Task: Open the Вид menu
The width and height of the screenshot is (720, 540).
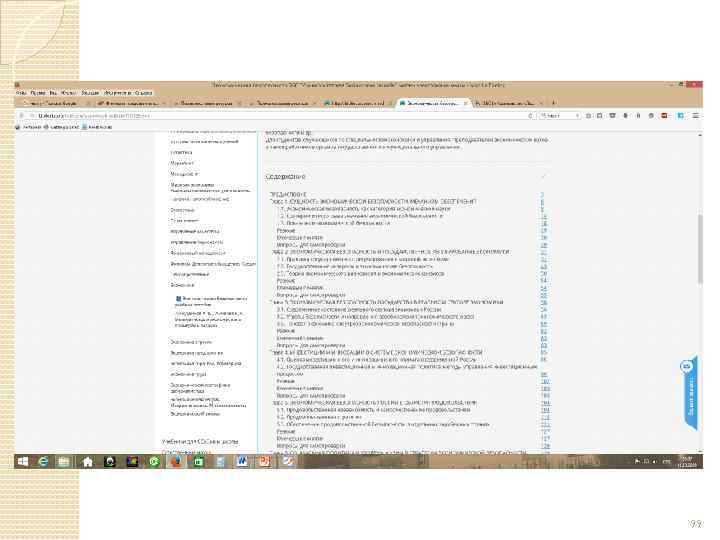Action: click(x=53, y=93)
